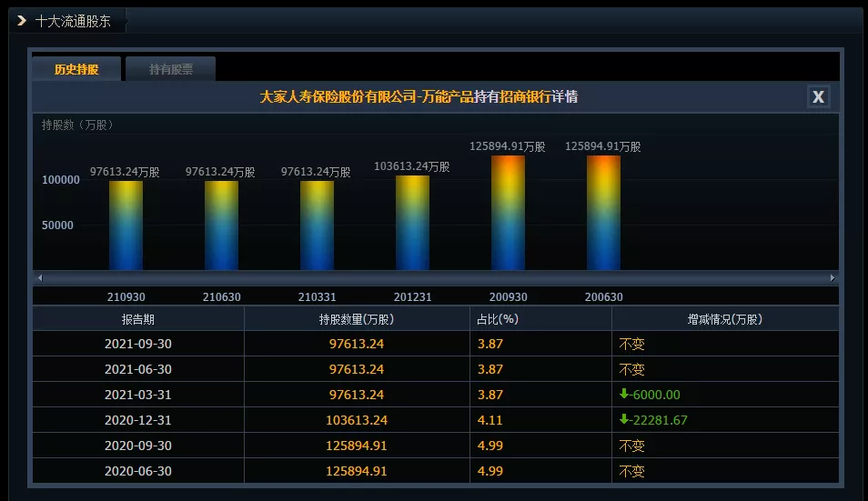This screenshot has width=868, height=501.
Task: Click the -6000.00 decrease value
Action: coord(655,395)
